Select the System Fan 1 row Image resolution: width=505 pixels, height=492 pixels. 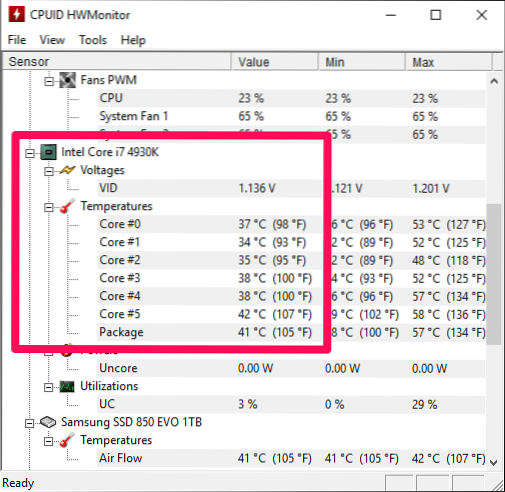tap(291, 116)
